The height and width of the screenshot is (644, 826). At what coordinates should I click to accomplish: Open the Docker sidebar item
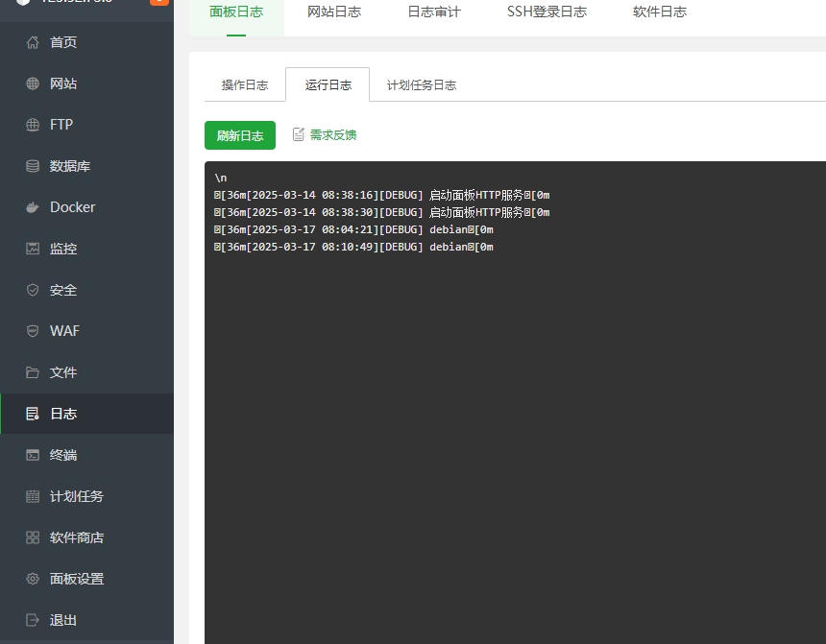86,207
